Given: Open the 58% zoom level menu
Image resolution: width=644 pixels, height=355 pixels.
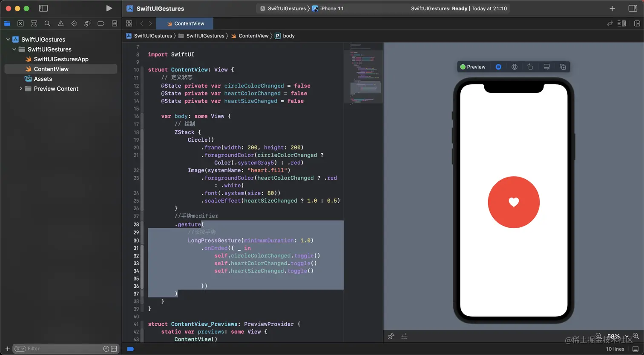Looking at the screenshot, I should 617,336.
